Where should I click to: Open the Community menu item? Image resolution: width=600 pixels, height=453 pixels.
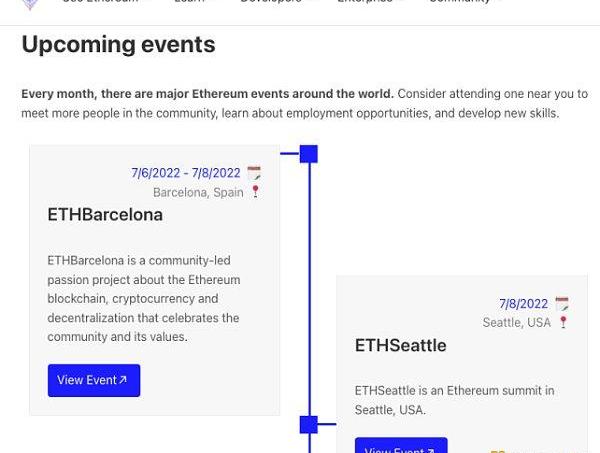465,2
